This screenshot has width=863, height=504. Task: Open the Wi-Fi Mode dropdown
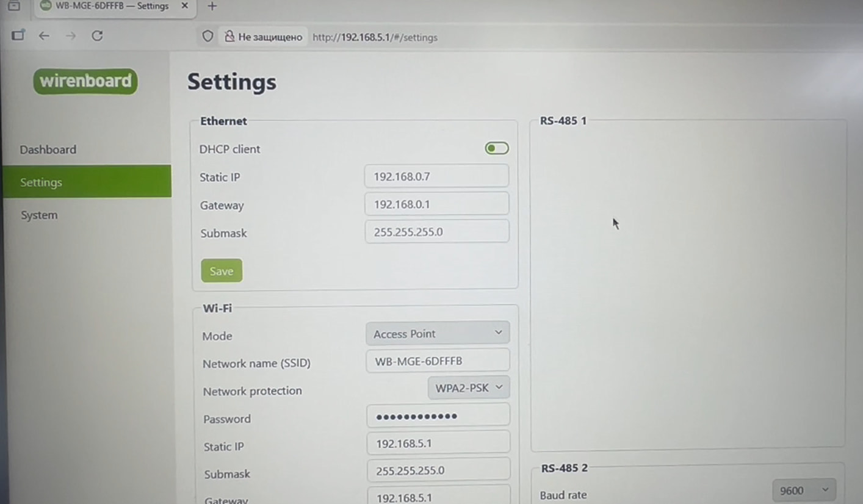(437, 333)
